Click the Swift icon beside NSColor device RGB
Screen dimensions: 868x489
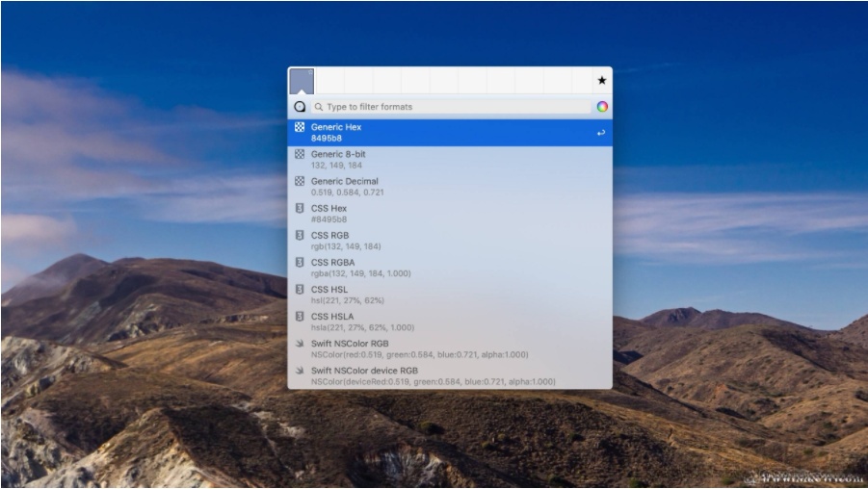(x=300, y=371)
